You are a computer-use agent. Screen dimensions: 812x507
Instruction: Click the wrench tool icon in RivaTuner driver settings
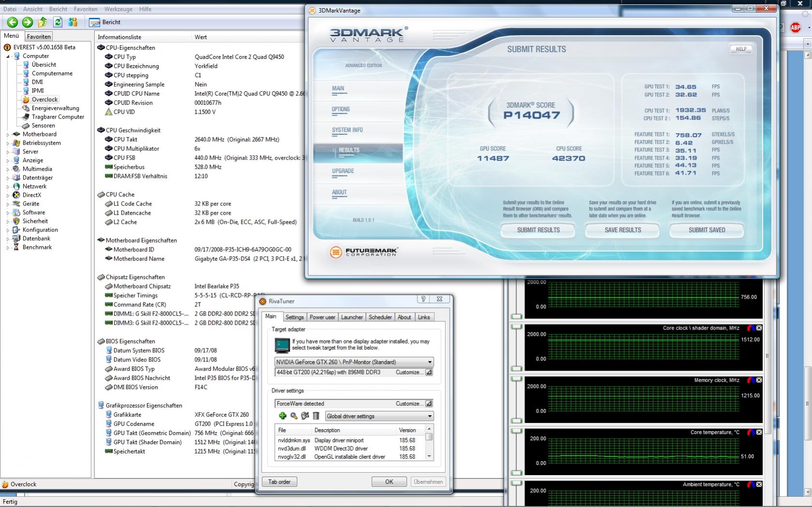305,416
